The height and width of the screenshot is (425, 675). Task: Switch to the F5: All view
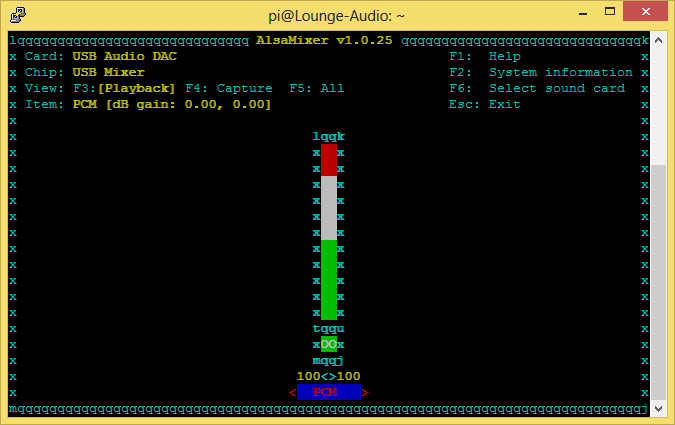tap(317, 88)
